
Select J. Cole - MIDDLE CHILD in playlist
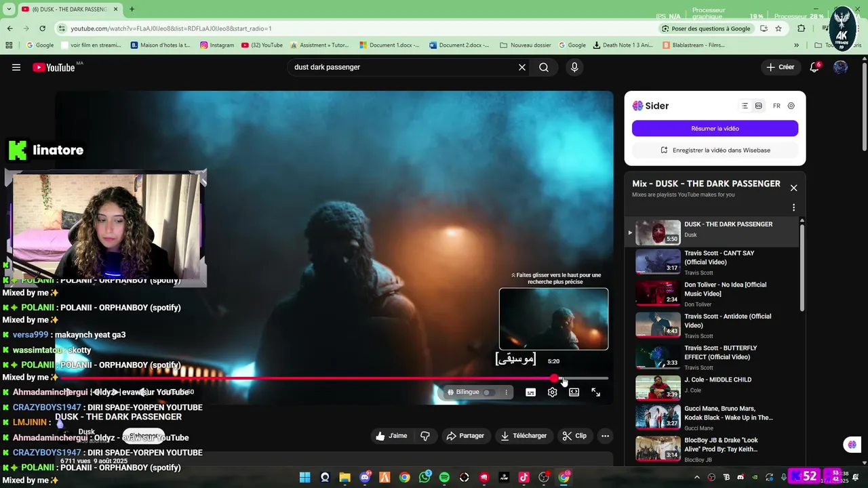(712, 388)
